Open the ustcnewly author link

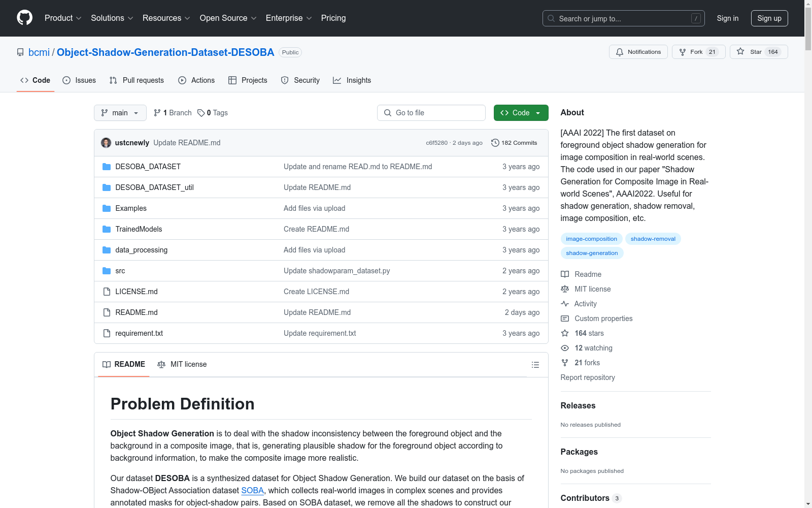click(x=132, y=143)
